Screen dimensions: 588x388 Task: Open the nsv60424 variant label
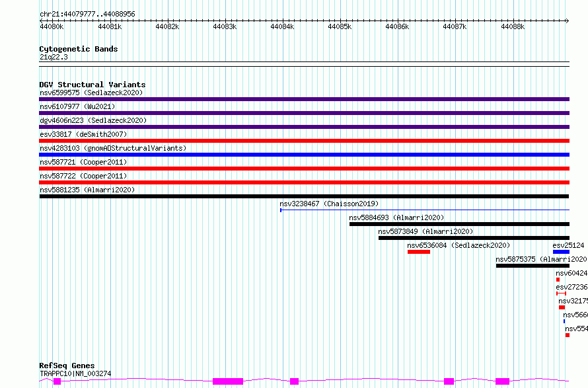[571, 273]
